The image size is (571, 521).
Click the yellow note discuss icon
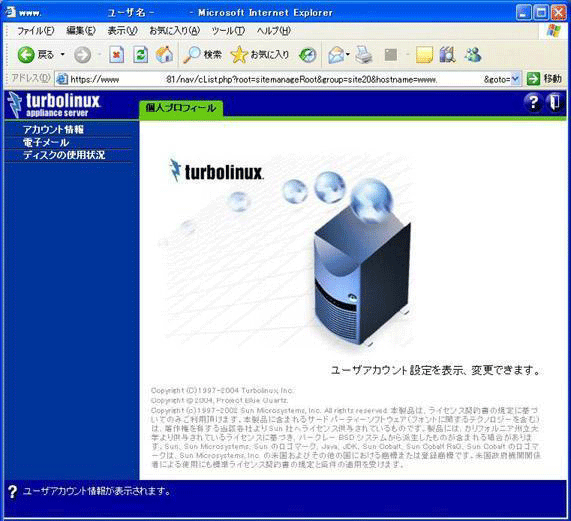(x=424, y=55)
